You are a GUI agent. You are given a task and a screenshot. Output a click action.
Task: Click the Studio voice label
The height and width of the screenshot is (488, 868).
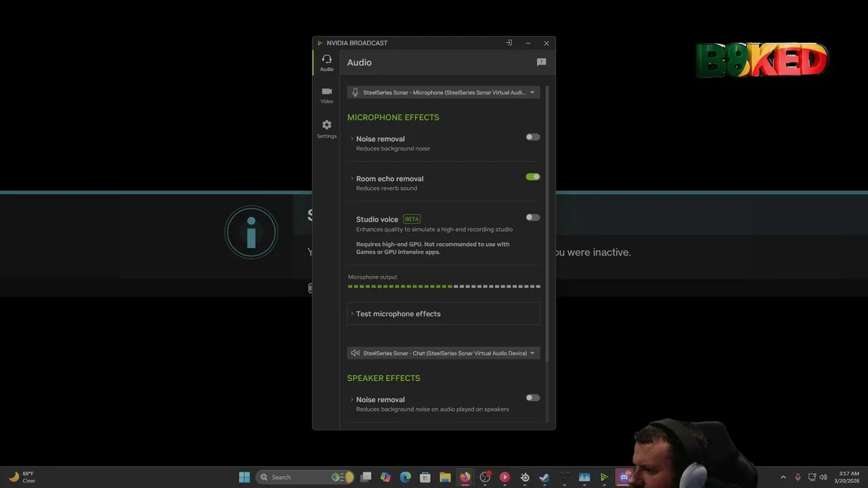point(377,220)
